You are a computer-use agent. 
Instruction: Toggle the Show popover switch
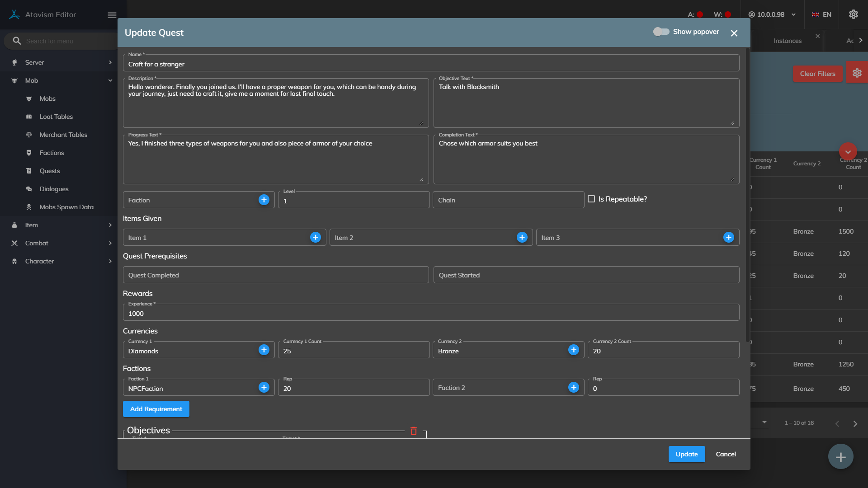(661, 32)
